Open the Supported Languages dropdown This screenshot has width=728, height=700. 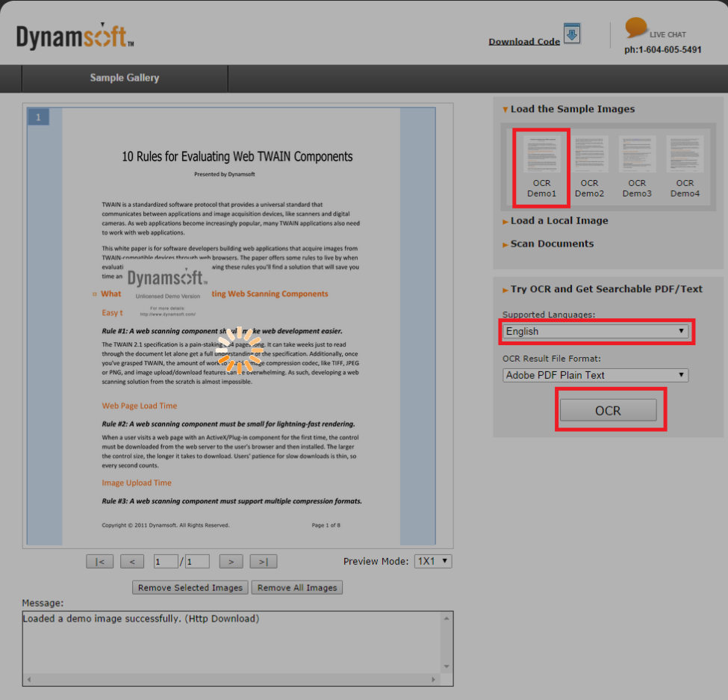coord(595,331)
